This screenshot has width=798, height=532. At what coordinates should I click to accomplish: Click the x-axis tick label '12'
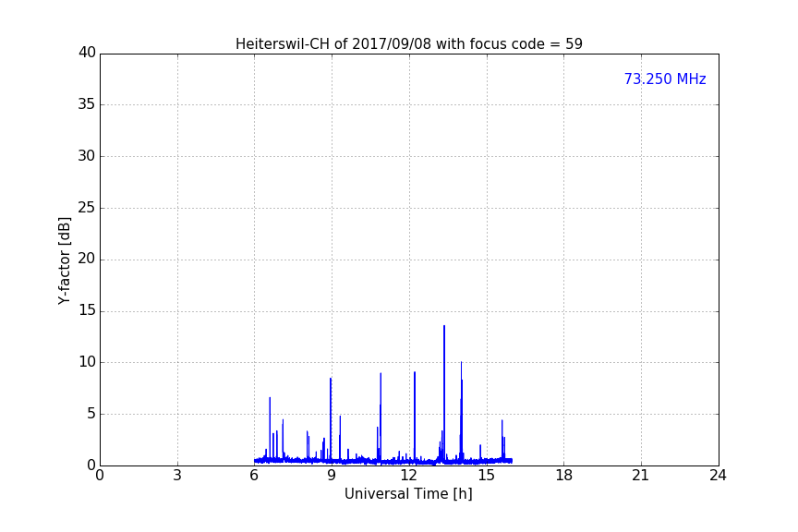click(x=408, y=476)
